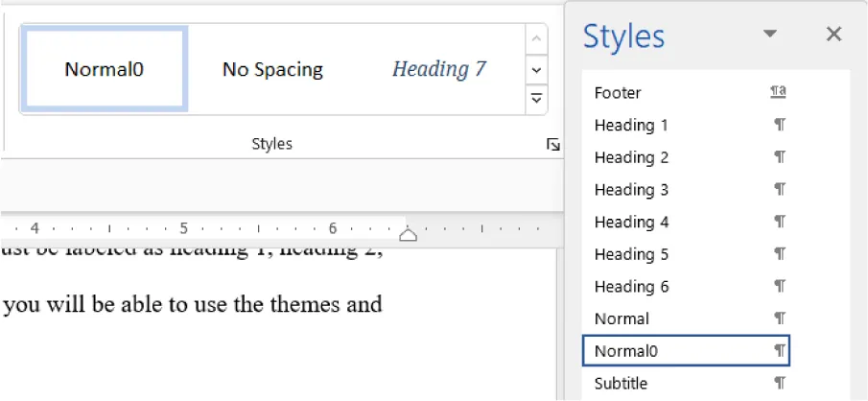
Task: Click the paragraph mark next to Heading 6
Action: pos(779,287)
